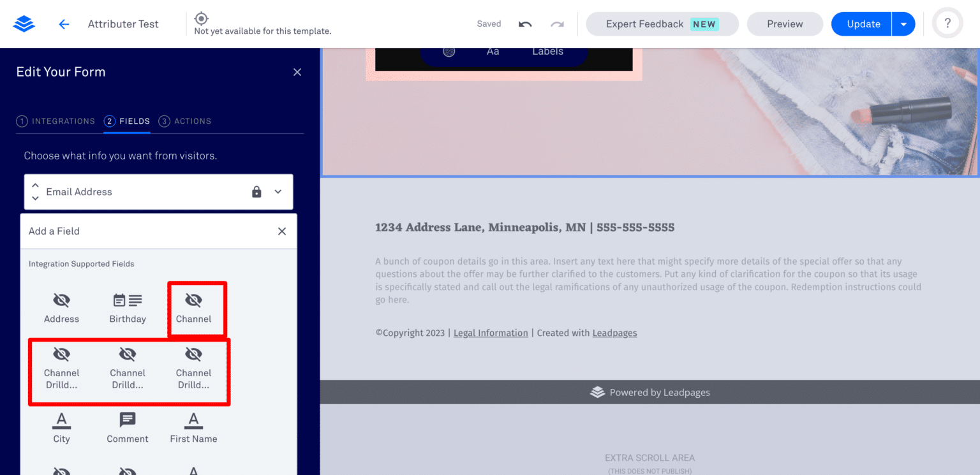Go back using the blue arrow
Screen dimensions: 980x475
[x=64, y=24]
